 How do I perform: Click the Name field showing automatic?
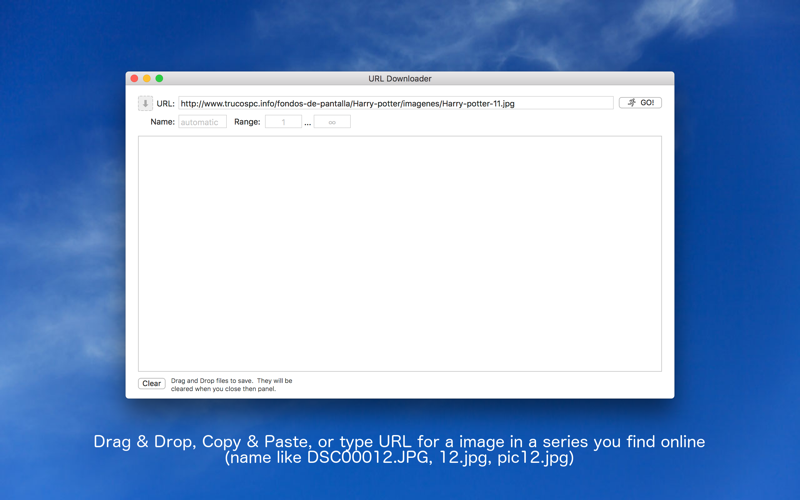click(x=203, y=122)
